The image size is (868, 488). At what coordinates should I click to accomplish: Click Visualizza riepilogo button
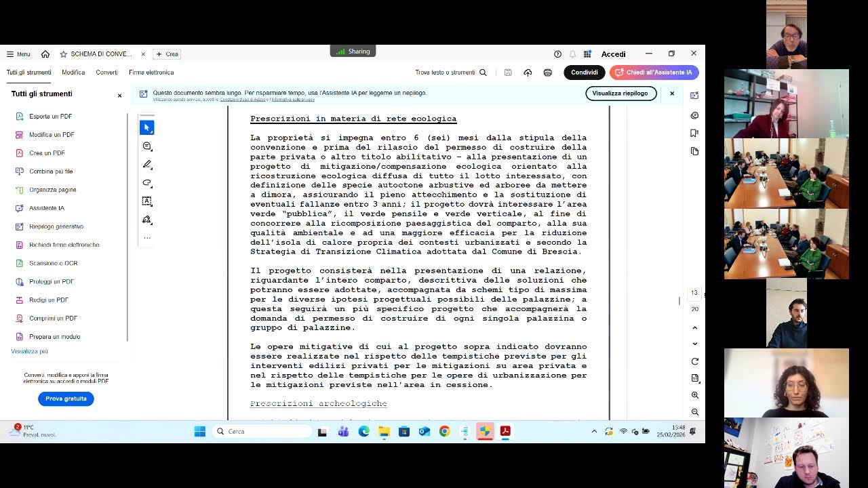(x=620, y=94)
